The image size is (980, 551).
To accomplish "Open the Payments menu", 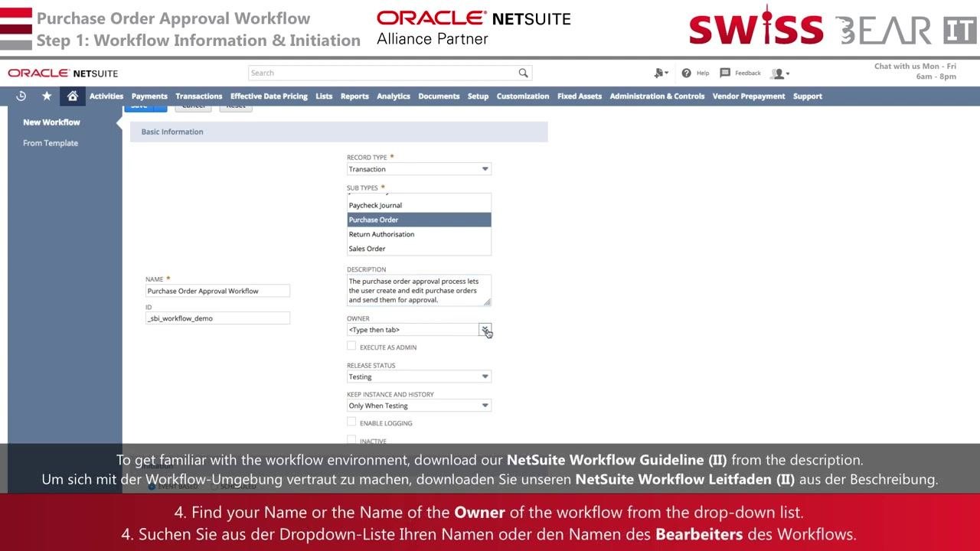I will 149,96.
